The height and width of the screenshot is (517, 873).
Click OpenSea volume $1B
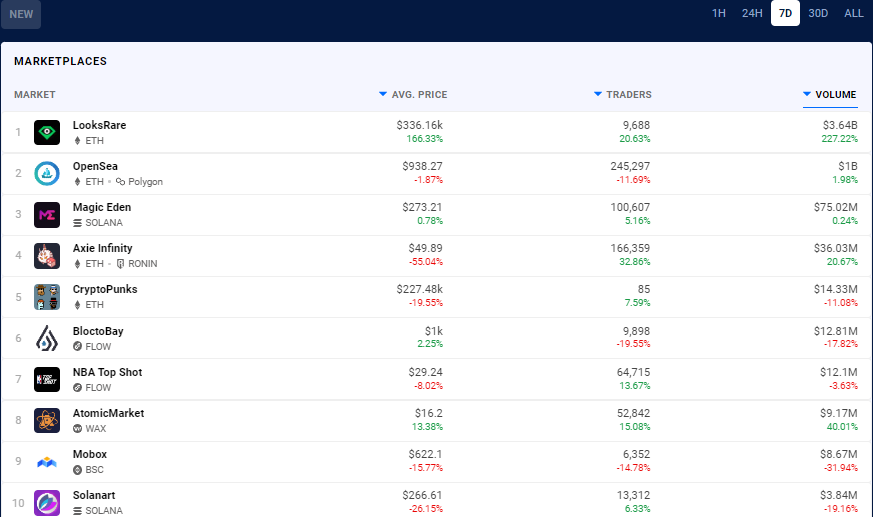848,166
